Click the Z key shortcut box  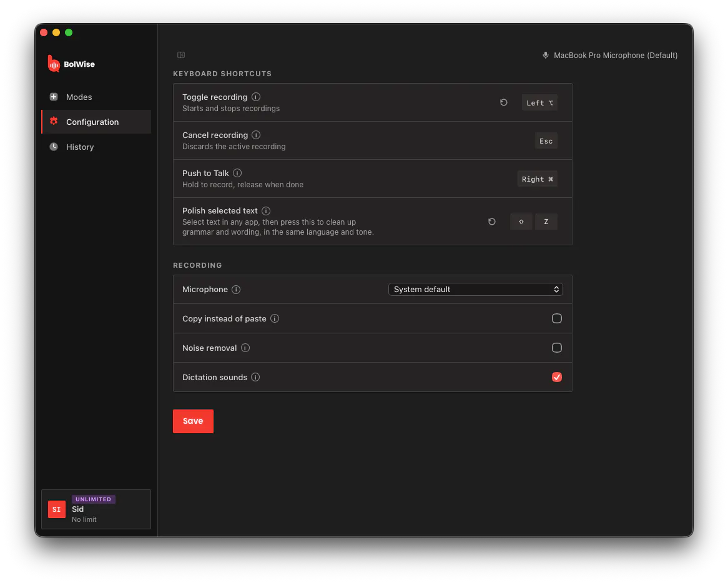tap(546, 222)
